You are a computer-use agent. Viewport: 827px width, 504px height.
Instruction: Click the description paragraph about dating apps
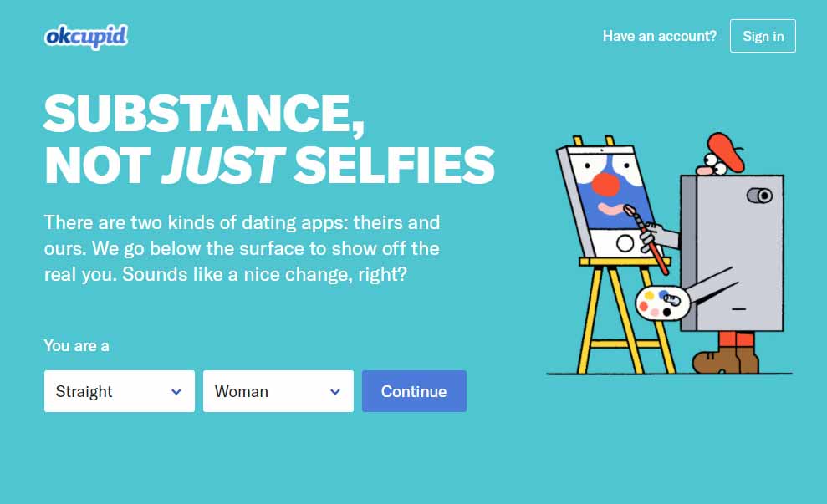pos(242,248)
